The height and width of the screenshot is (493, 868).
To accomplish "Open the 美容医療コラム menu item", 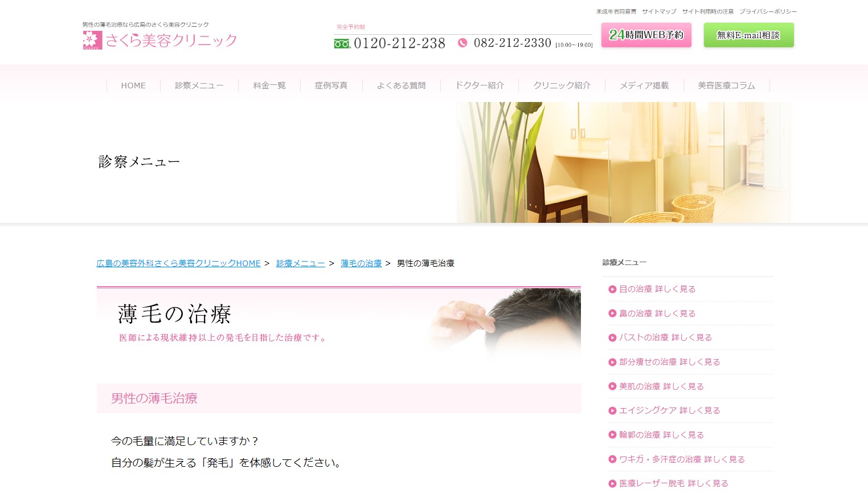I will click(x=726, y=85).
